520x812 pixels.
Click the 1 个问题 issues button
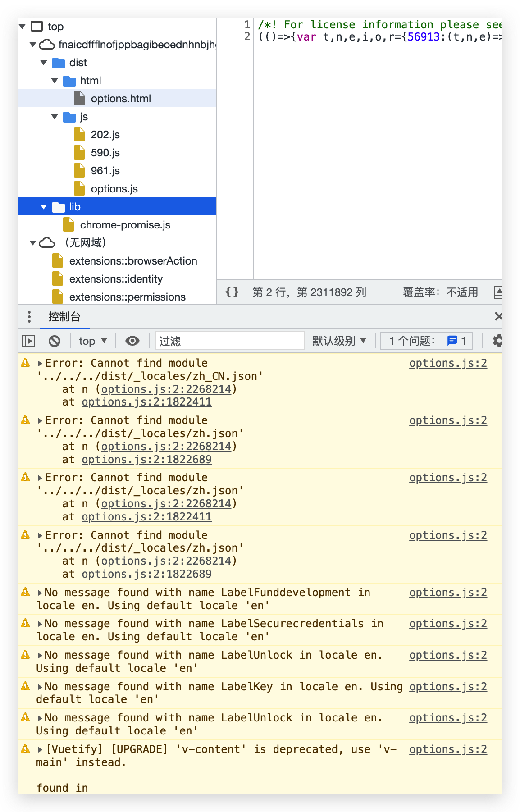point(427,341)
